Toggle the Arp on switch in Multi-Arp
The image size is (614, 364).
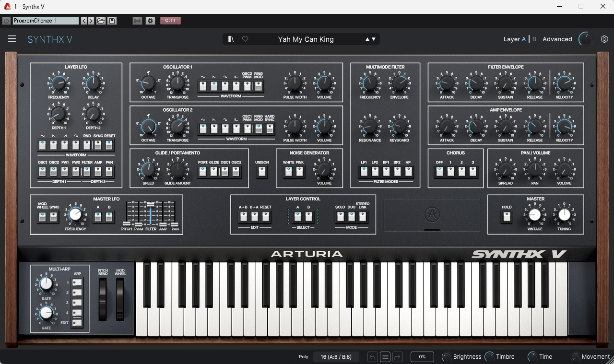coord(77,282)
